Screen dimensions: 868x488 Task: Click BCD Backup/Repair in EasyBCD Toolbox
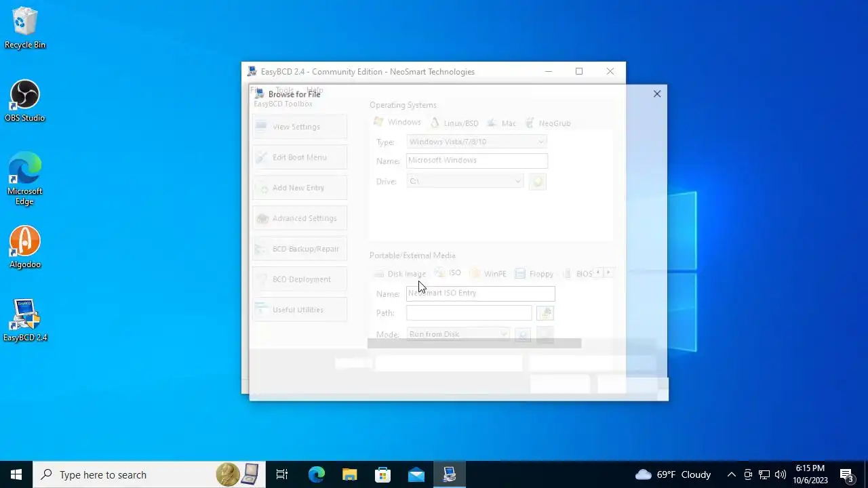300,249
